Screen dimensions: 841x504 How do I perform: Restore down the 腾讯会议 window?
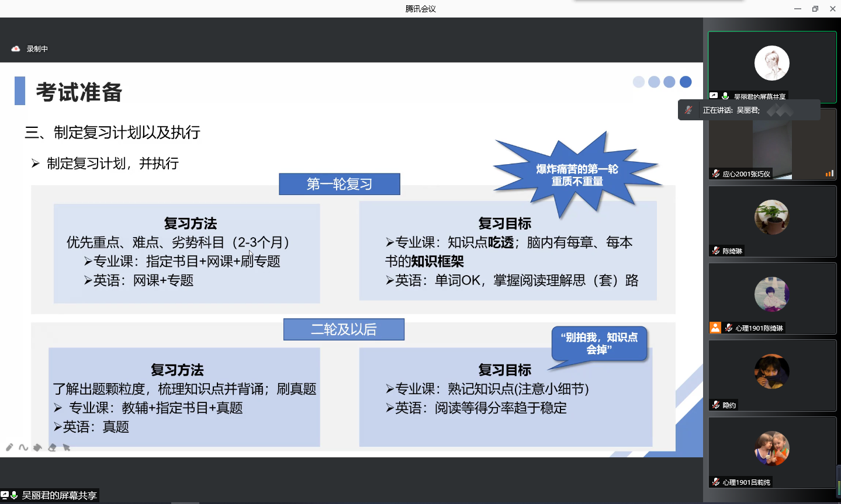click(x=815, y=9)
